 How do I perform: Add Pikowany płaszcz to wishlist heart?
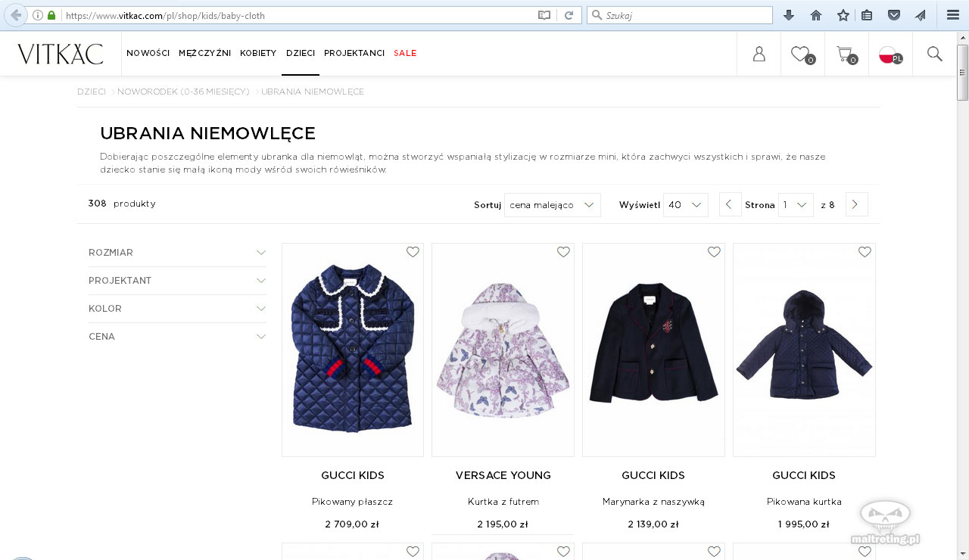(413, 252)
